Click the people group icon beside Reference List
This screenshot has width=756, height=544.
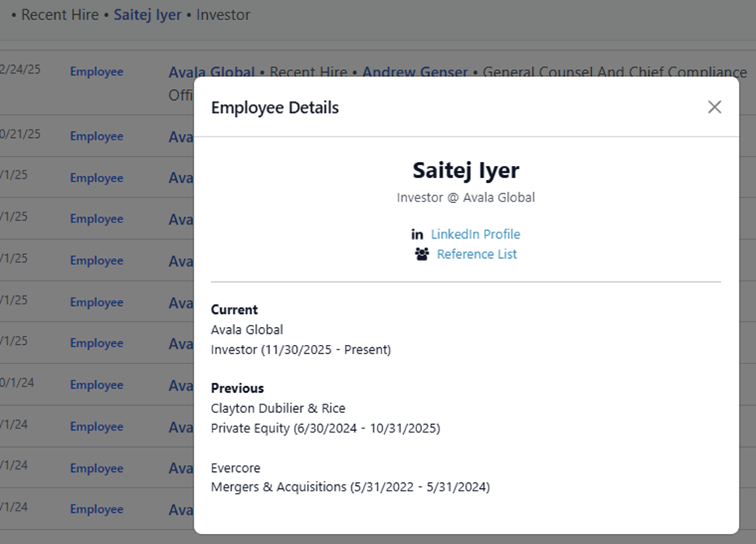coord(422,254)
